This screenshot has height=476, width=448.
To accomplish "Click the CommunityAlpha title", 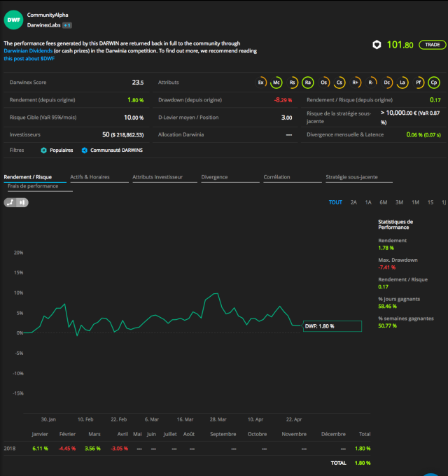I will (x=48, y=15).
